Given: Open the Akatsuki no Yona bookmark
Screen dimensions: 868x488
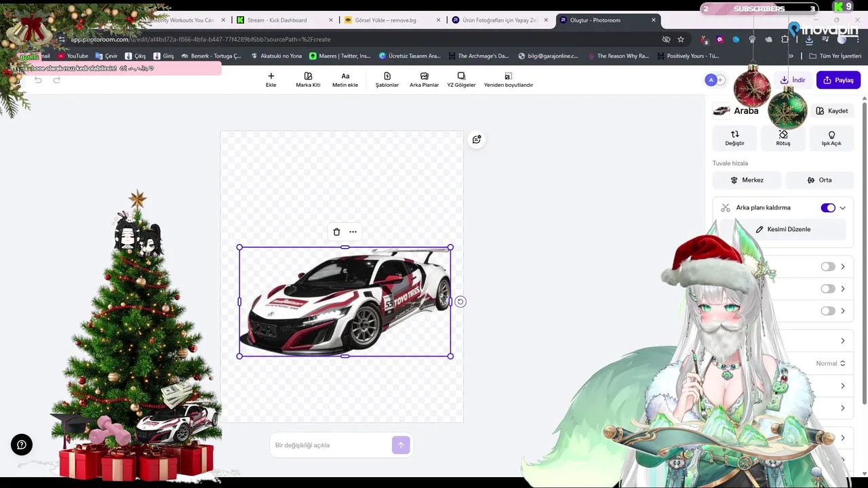Looking at the screenshot, I should [x=276, y=56].
